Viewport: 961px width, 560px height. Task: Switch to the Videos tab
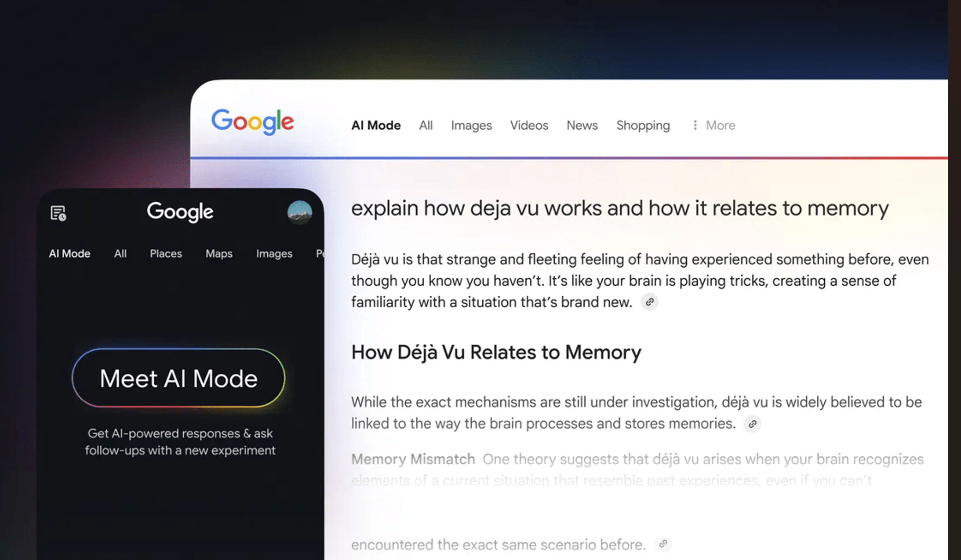(529, 125)
